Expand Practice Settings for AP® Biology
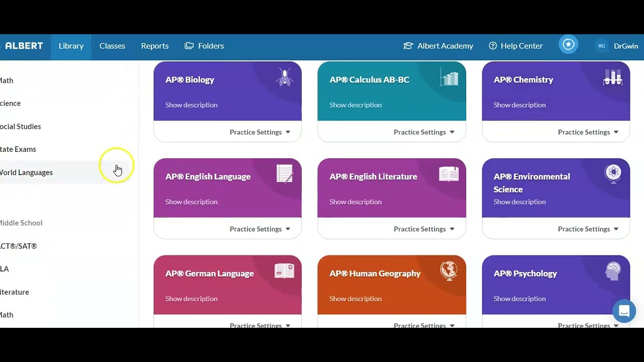The height and width of the screenshot is (362, 644). pos(260,132)
